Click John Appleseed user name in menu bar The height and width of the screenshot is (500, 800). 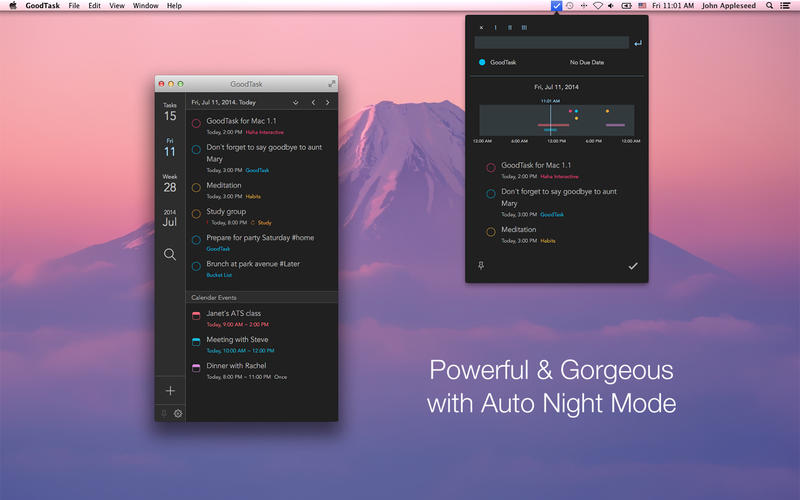[x=729, y=6]
